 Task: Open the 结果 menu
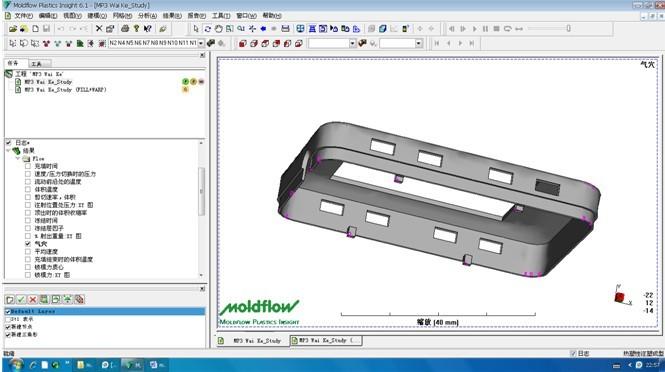172,16
